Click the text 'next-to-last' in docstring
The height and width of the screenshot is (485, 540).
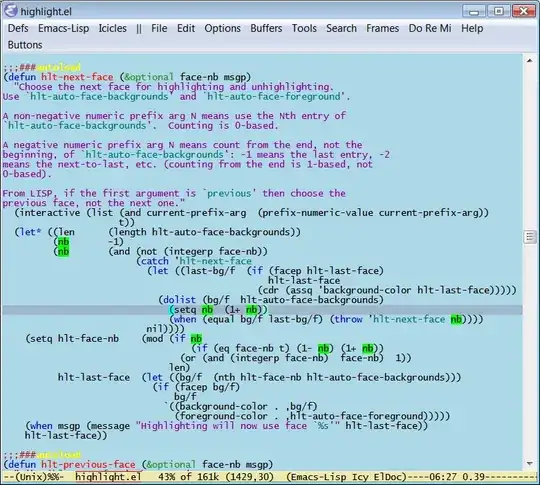pyautogui.click(x=91, y=164)
